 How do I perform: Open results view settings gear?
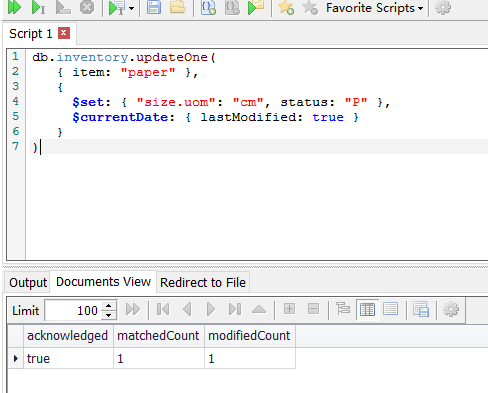[x=451, y=309]
